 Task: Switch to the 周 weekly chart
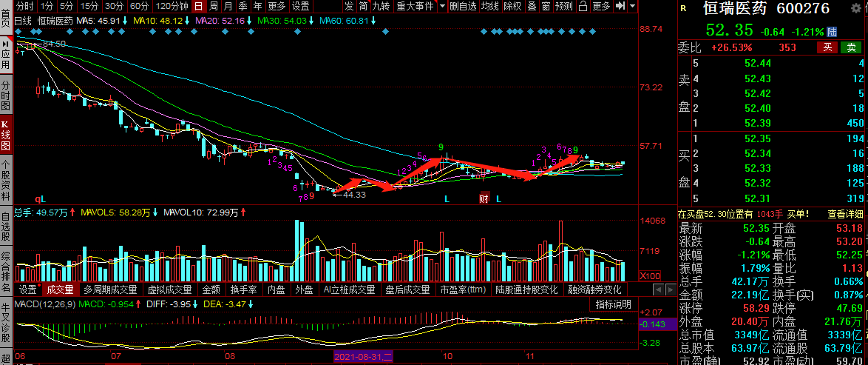[213, 6]
